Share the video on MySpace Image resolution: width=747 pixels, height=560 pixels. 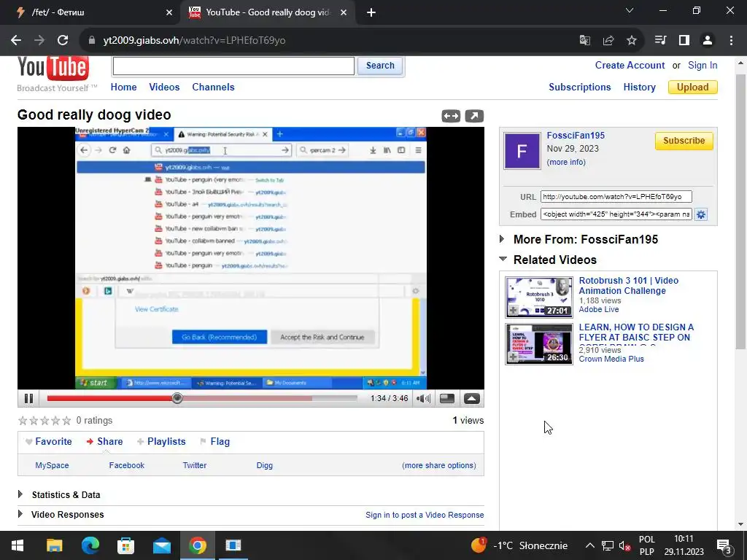52,465
